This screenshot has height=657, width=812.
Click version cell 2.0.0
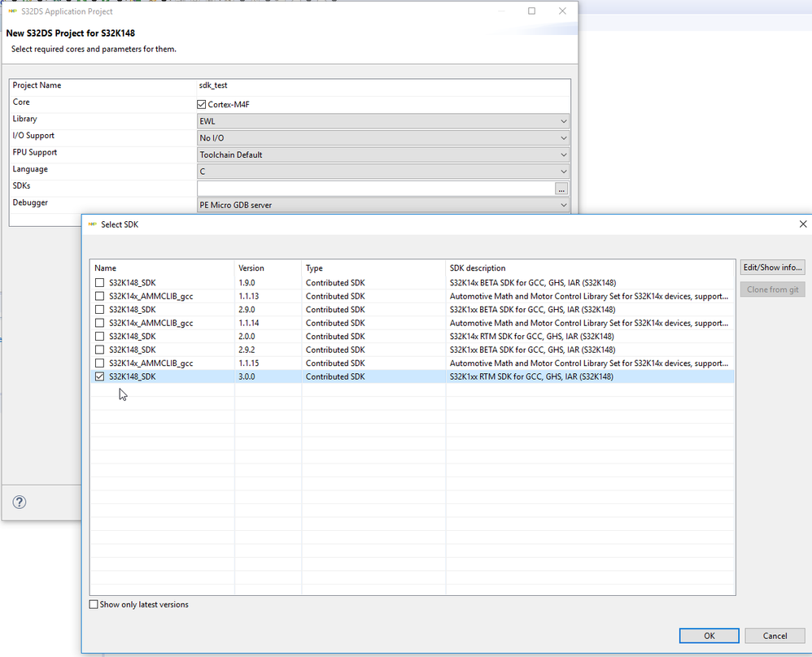coord(247,337)
